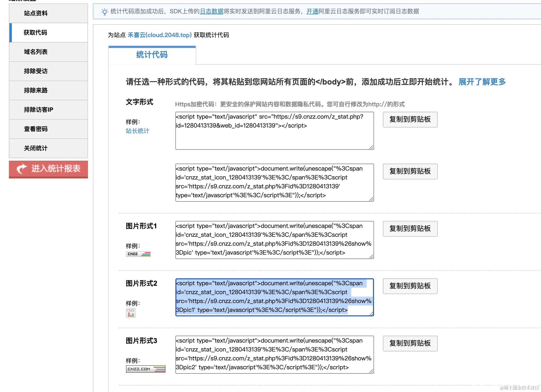Viewport: 541px width, 392px height.
Task: Click resize handle of first 文字形式 textarea
Action: (371, 147)
